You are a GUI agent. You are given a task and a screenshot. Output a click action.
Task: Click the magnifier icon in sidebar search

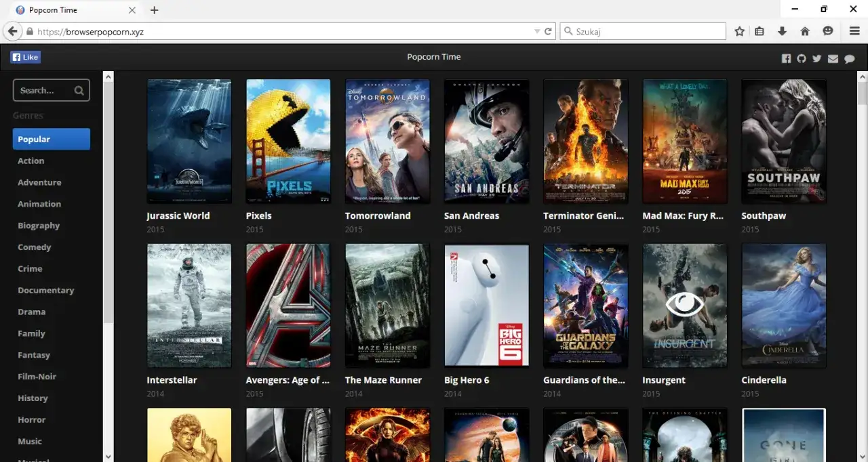pyautogui.click(x=79, y=90)
